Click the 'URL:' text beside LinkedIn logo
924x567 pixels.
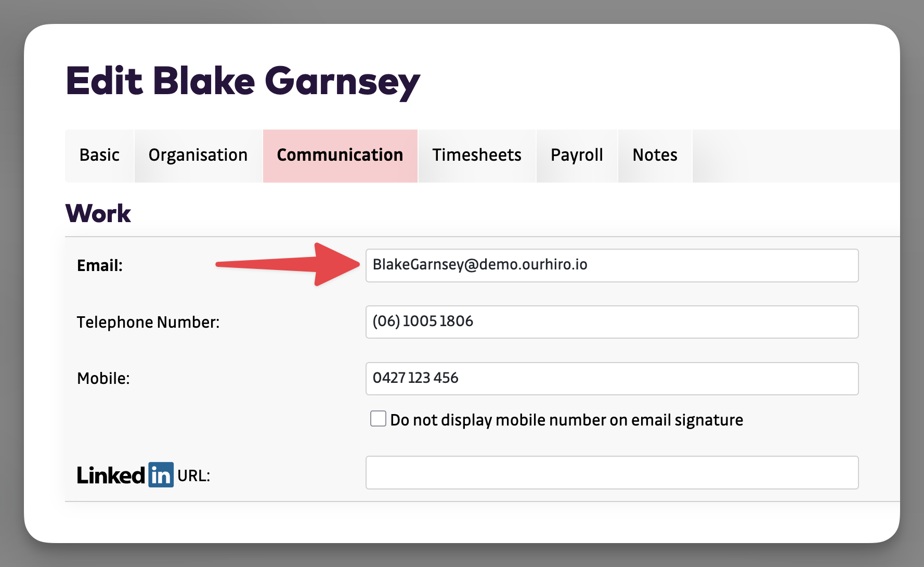tap(193, 476)
